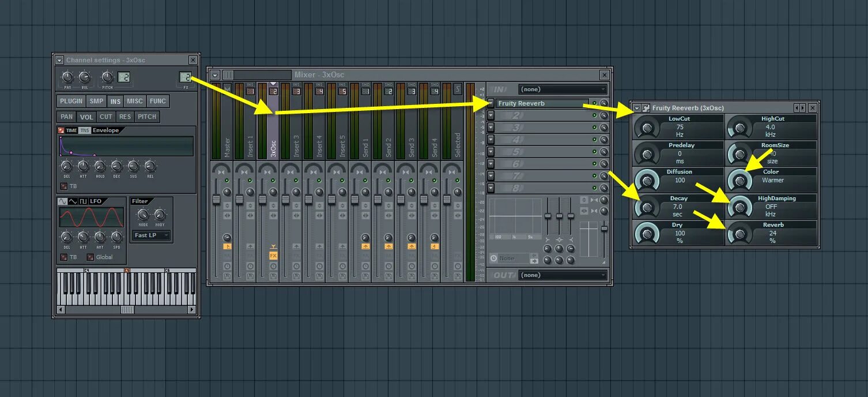
Task: Click the channel PITCH knob
Action: click(x=107, y=77)
